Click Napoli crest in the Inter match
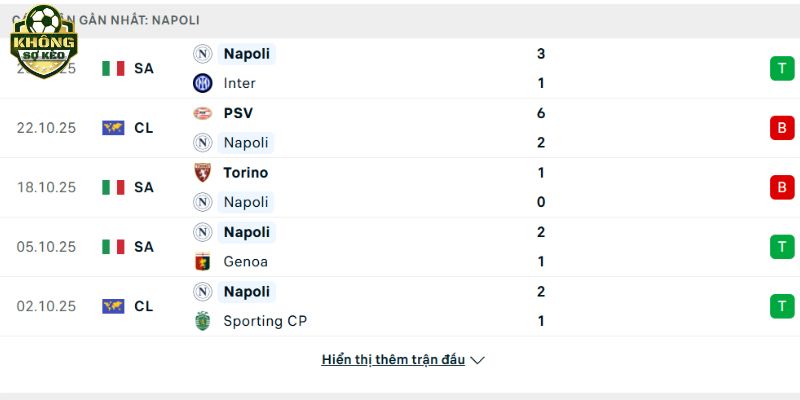This screenshot has height=400, width=800. 203,54
